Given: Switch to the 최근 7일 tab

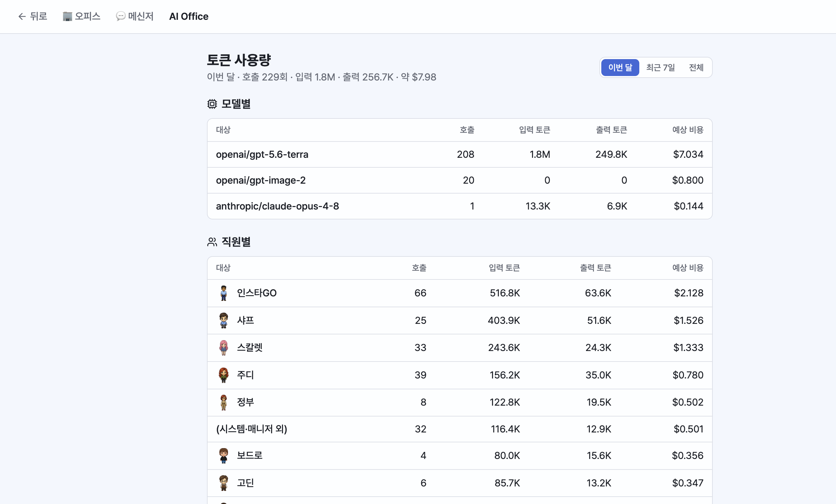Looking at the screenshot, I should 661,67.
